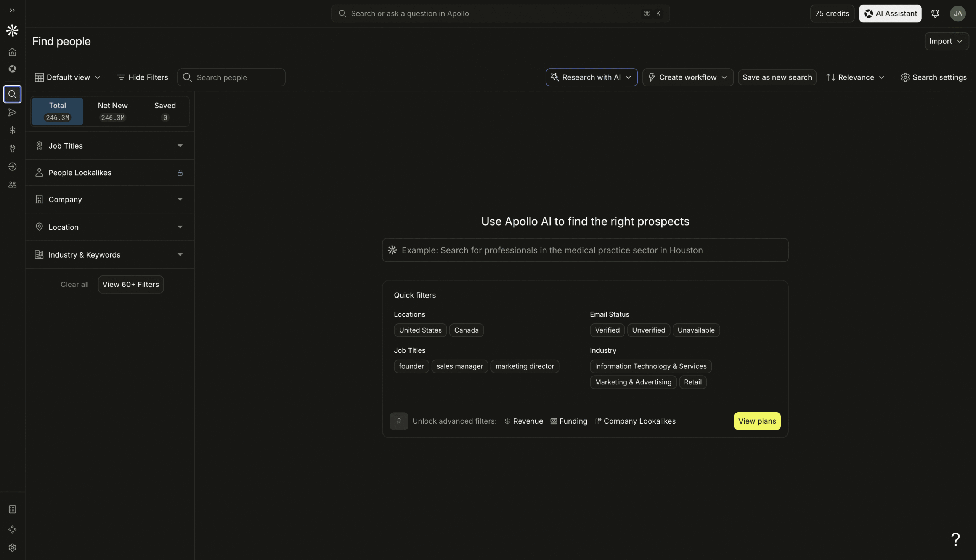Open the list icon near sidebar bottom
Viewport: 976px width, 560px height.
[12, 509]
